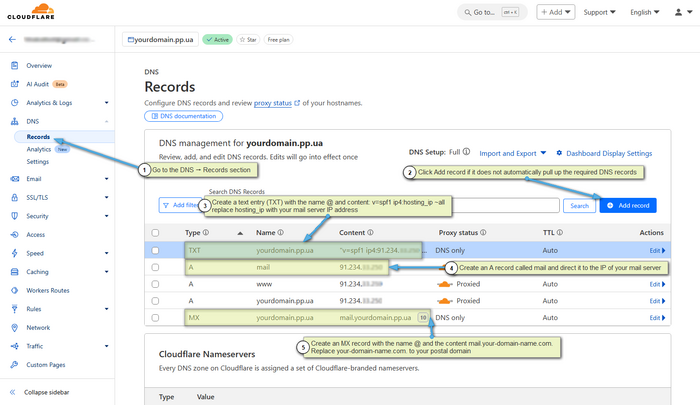Click the Traffic icon in sidebar
The width and height of the screenshot is (700, 405).
pyautogui.click(x=15, y=346)
